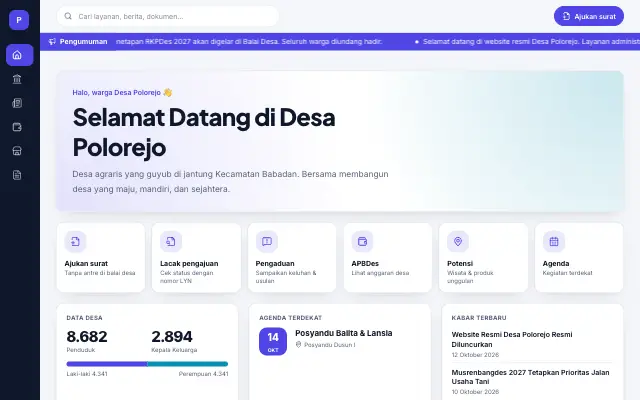Image resolution: width=640 pixels, height=400 pixels.
Task: Click the Selamat Datang di Desa Polorejo headline
Action: (x=204, y=132)
